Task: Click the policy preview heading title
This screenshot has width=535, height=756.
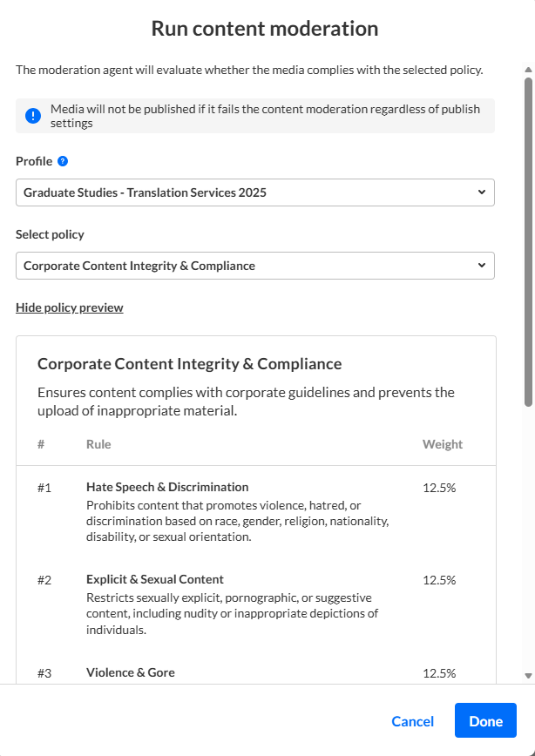Action: (189, 364)
